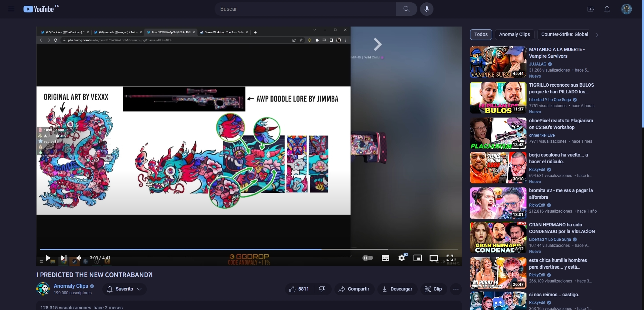
Task: Toggle subtitles on the player
Action: (385, 258)
